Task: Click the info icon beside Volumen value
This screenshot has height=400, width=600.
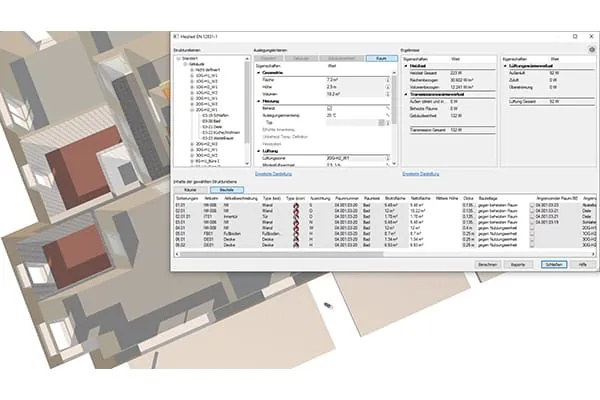Action: (387, 93)
